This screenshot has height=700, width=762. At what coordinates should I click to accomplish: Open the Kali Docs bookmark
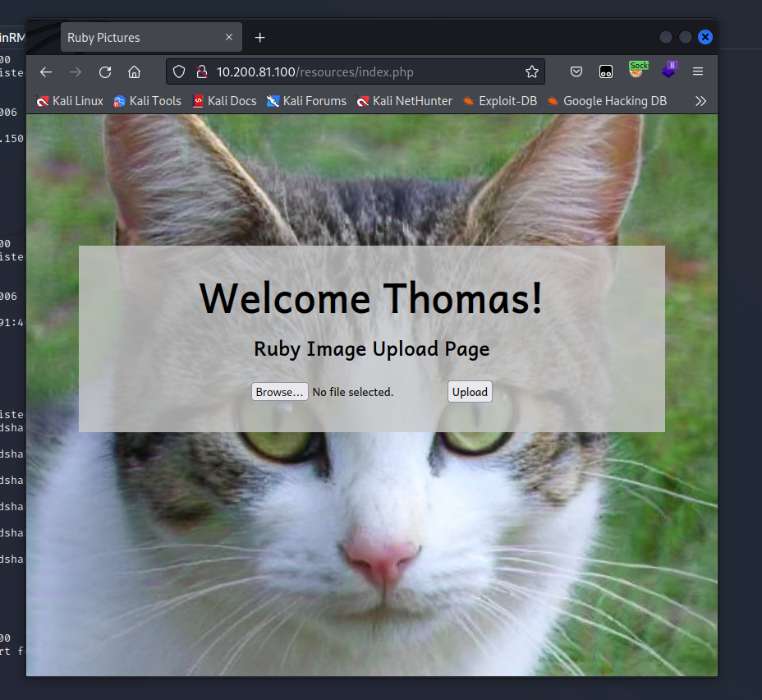click(x=224, y=101)
